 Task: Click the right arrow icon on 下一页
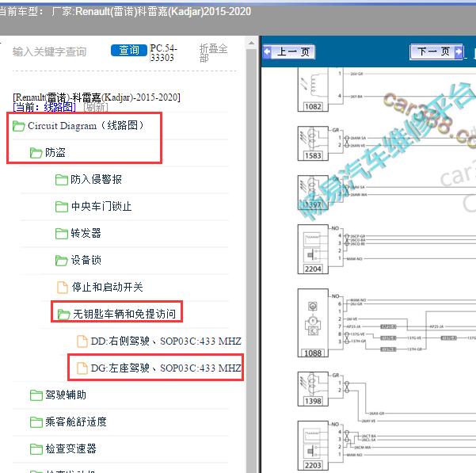[458, 51]
